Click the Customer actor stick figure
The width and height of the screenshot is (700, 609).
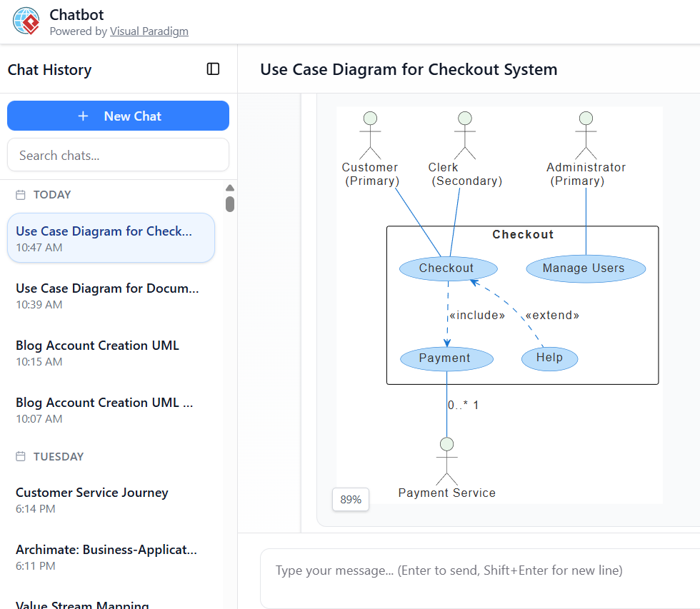[x=370, y=135]
